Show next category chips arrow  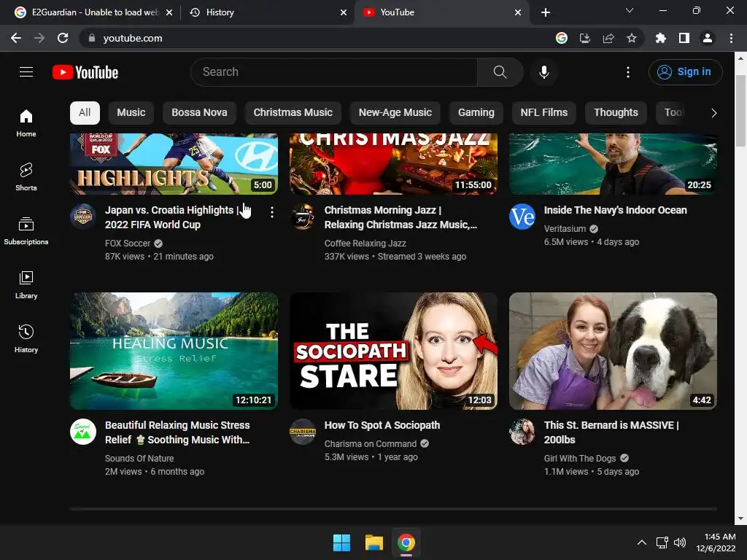(713, 113)
